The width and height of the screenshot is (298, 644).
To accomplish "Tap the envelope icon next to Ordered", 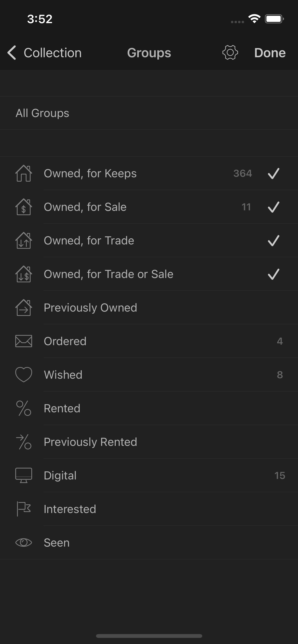I will (24, 341).
